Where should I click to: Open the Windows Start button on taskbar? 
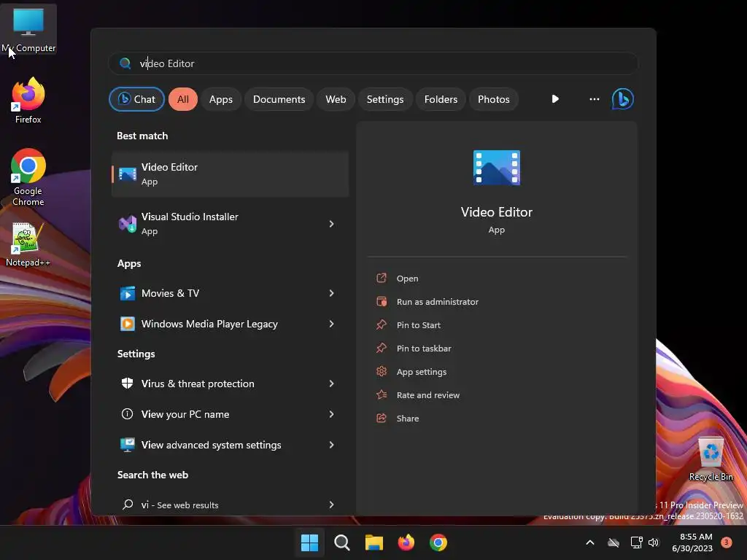point(309,542)
